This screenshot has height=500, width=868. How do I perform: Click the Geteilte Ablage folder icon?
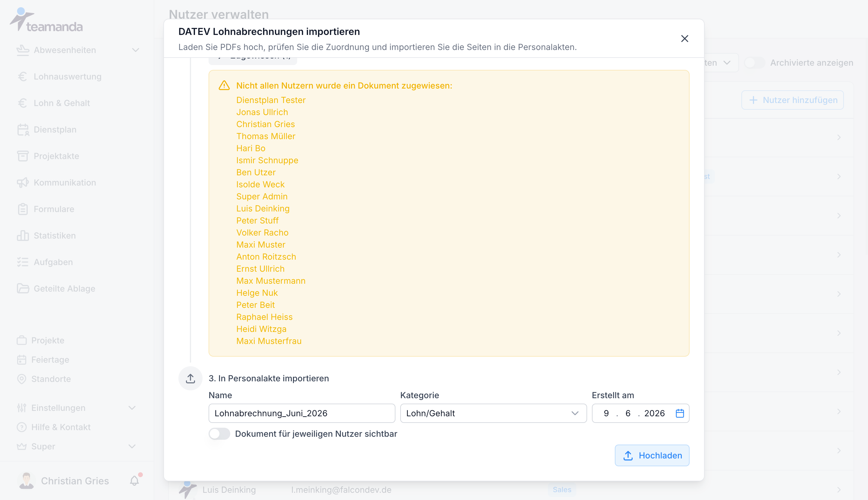click(x=23, y=289)
